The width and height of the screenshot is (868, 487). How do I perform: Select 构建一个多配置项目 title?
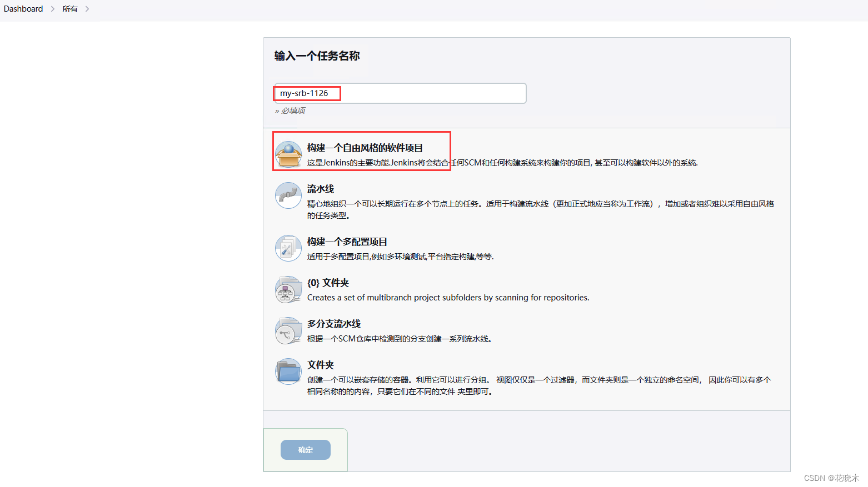347,242
